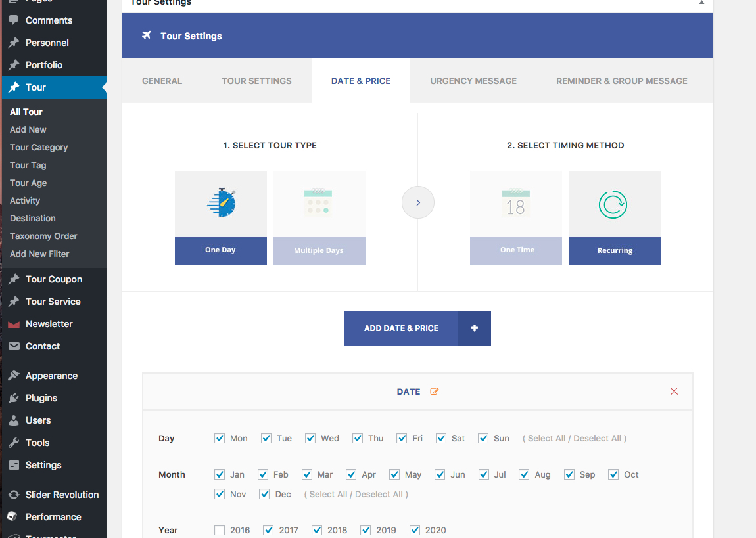Click the round arrow between tour steps
The height and width of the screenshot is (538, 756).
(418, 203)
